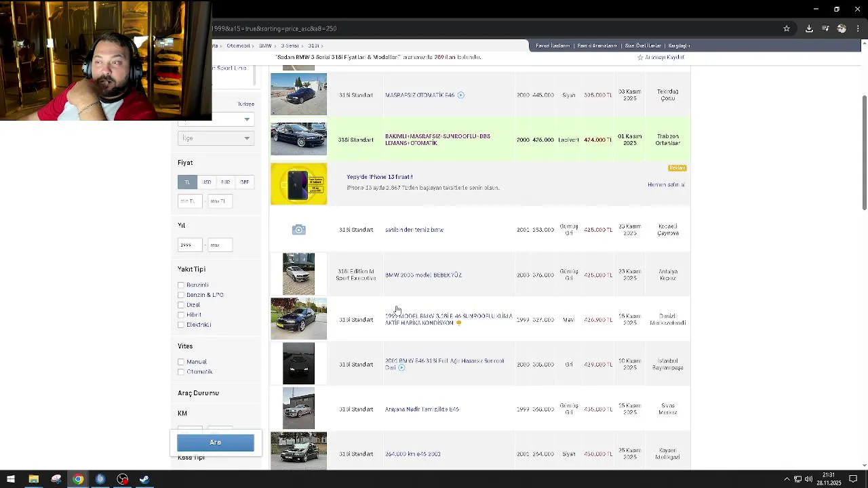
Task: Expand the Yakıt Tipi filter header
Action: [x=191, y=269]
